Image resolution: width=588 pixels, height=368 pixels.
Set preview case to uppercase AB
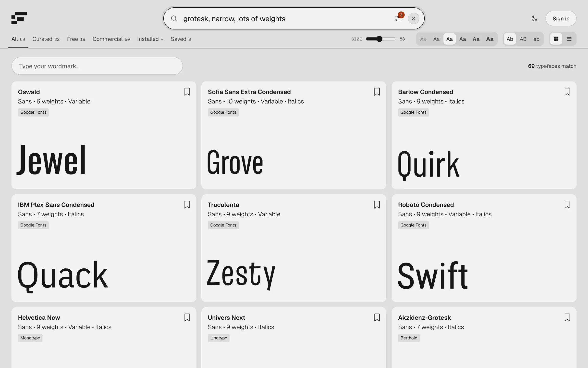523,39
